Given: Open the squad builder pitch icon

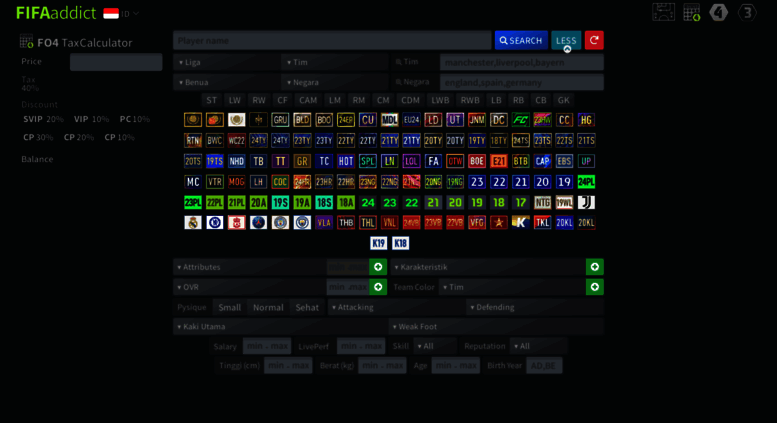Looking at the screenshot, I should (x=664, y=12).
